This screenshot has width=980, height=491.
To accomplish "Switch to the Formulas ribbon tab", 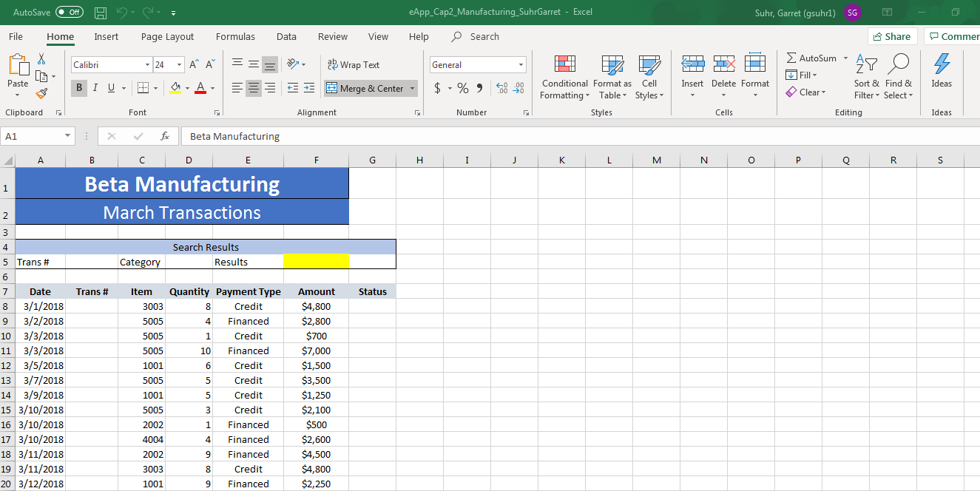I will [x=234, y=36].
